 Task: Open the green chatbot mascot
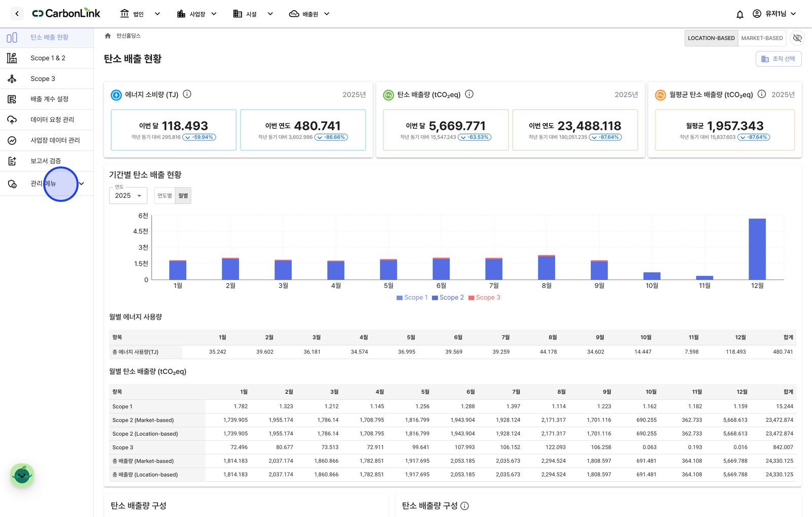pyautogui.click(x=22, y=475)
